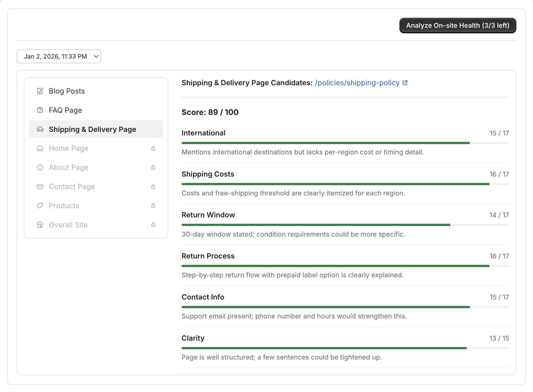Select the locked Contact Page item
Image resolution: width=533 pixels, height=392 pixels.
click(x=96, y=187)
